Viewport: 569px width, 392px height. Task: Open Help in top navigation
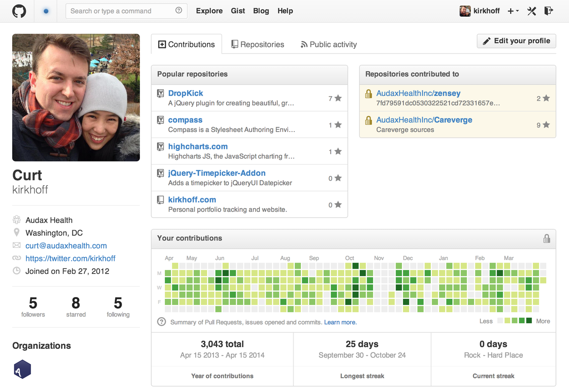tap(285, 11)
